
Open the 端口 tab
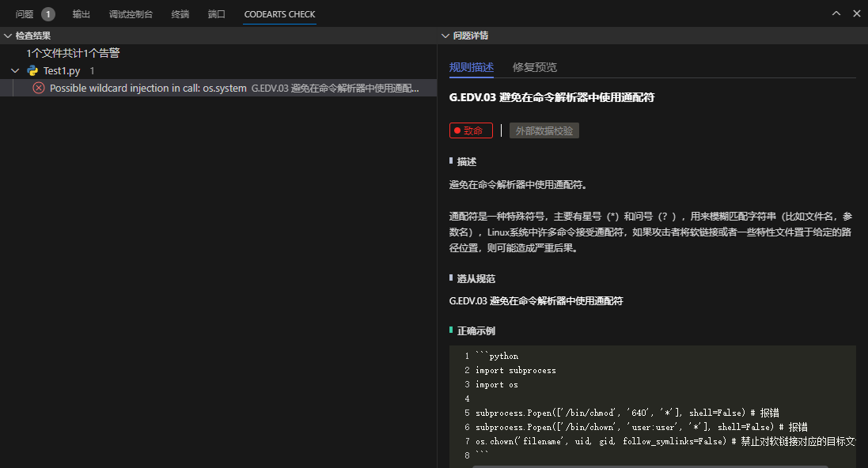(217, 14)
